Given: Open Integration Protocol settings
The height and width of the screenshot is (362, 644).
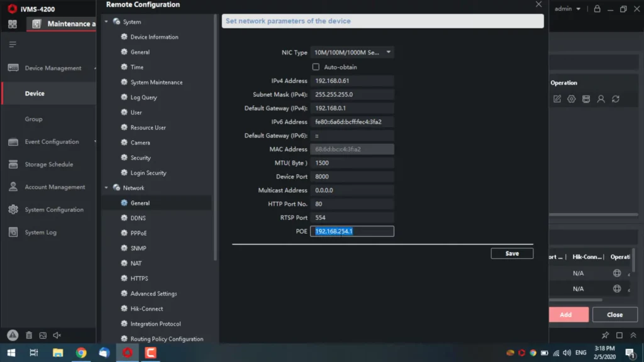Looking at the screenshot, I should click(x=156, y=324).
